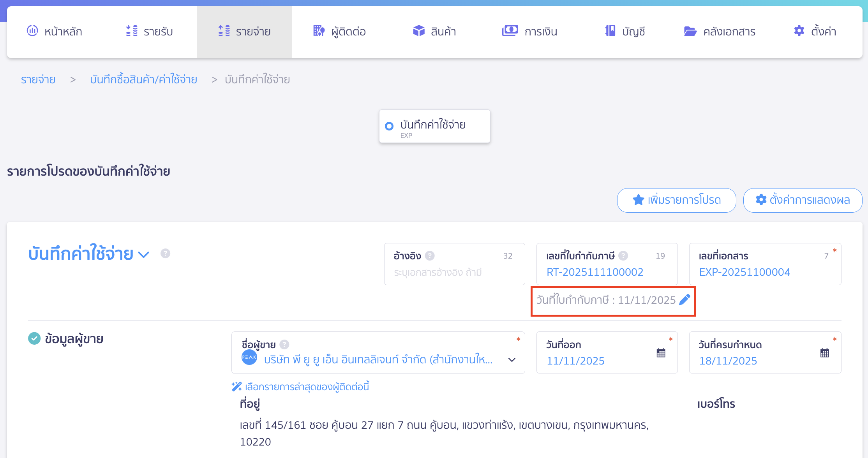Click the การเงิน finance icon

coord(510,30)
